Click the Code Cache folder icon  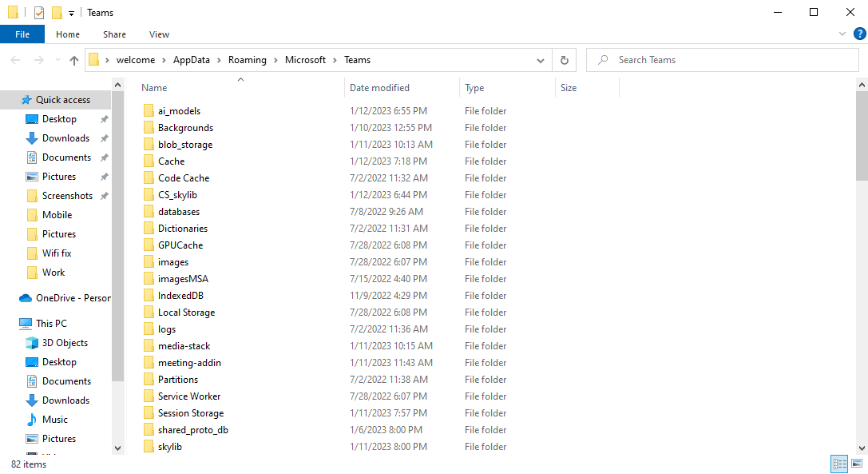(x=149, y=178)
